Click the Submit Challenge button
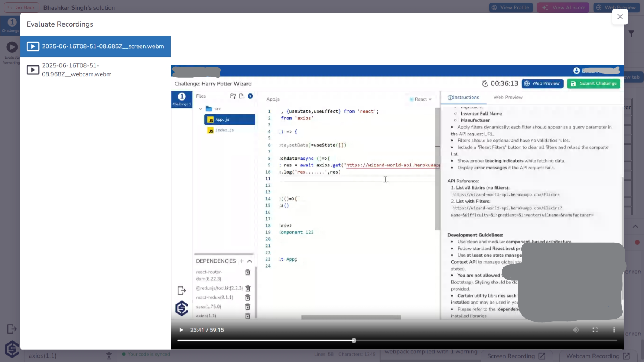 pyautogui.click(x=594, y=83)
